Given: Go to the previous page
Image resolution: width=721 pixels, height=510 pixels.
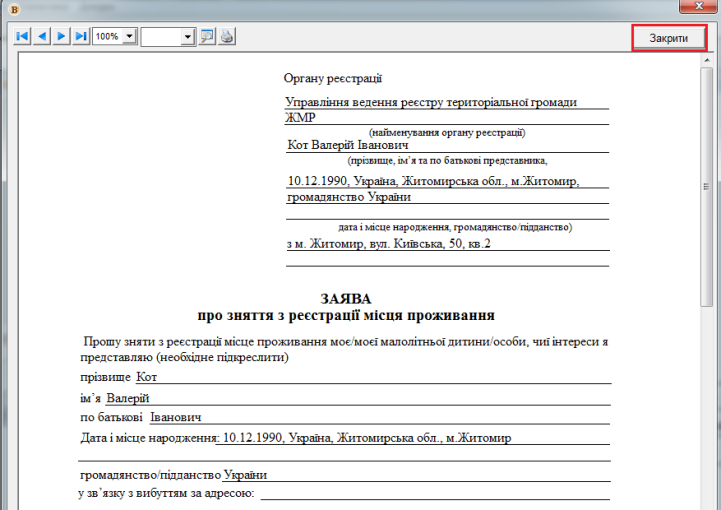Looking at the screenshot, I should pyautogui.click(x=42, y=36).
